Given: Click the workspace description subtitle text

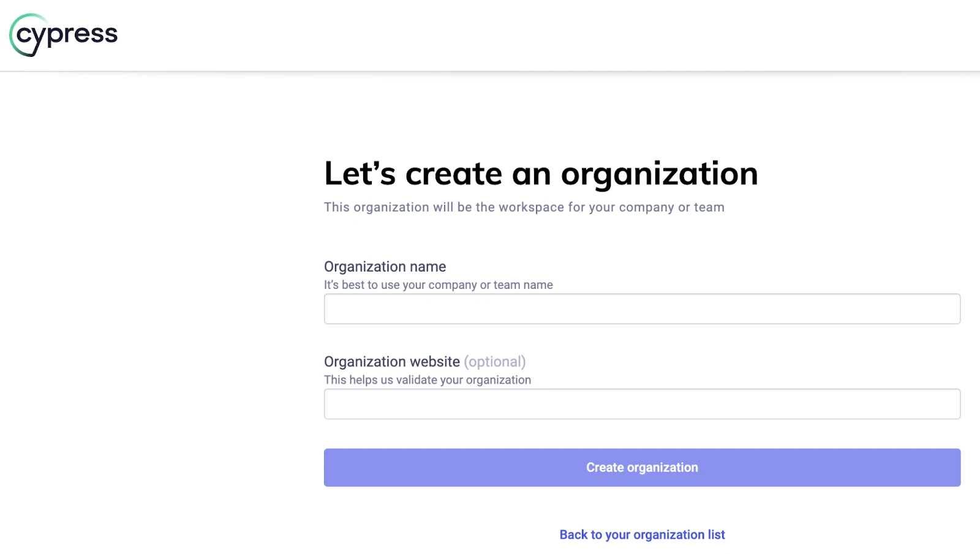Looking at the screenshot, I should (524, 207).
